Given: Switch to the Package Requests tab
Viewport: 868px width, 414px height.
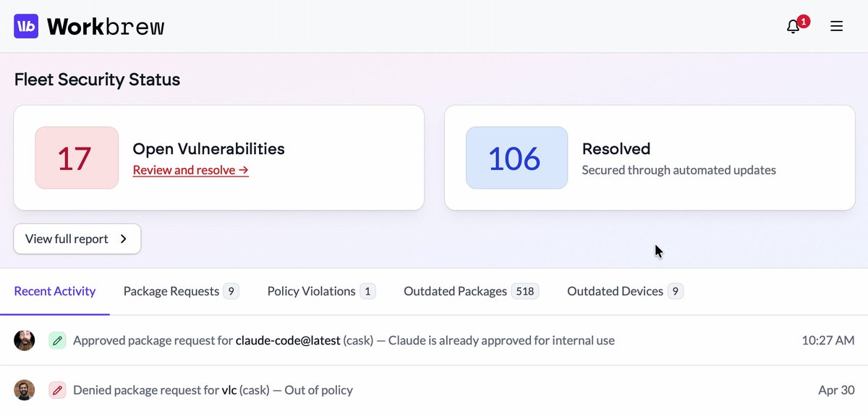Looking at the screenshot, I should click(181, 291).
